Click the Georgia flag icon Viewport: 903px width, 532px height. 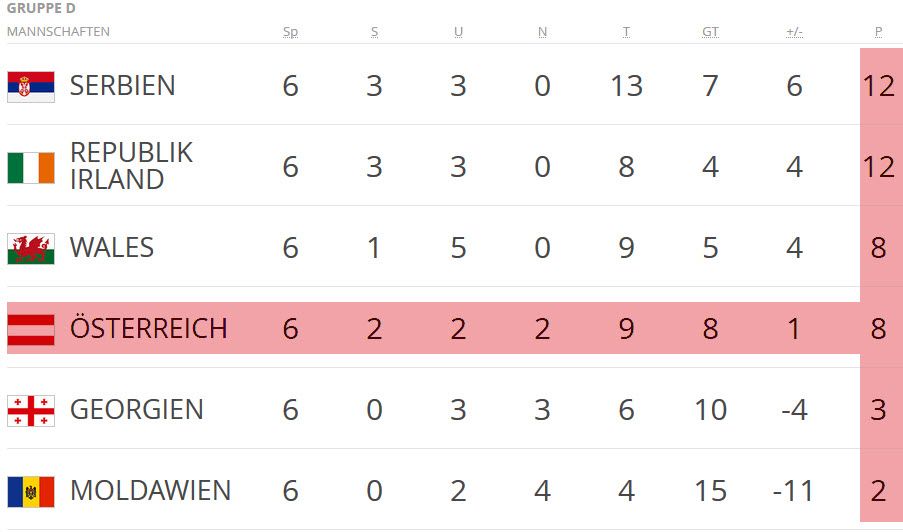[31, 410]
